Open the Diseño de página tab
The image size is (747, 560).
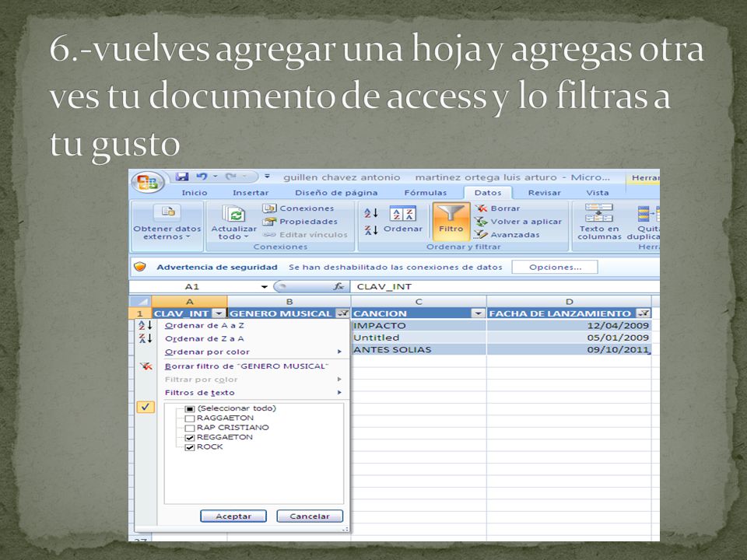pyautogui.click(x=336, y=193)
